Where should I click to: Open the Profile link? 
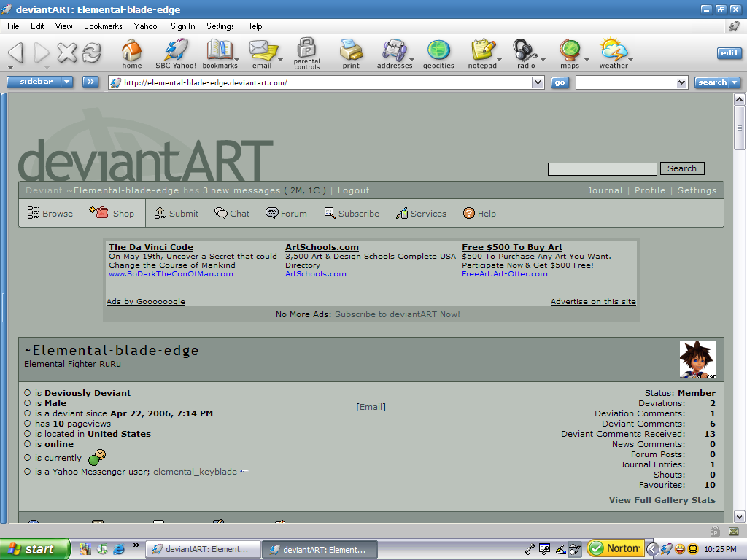650,190
